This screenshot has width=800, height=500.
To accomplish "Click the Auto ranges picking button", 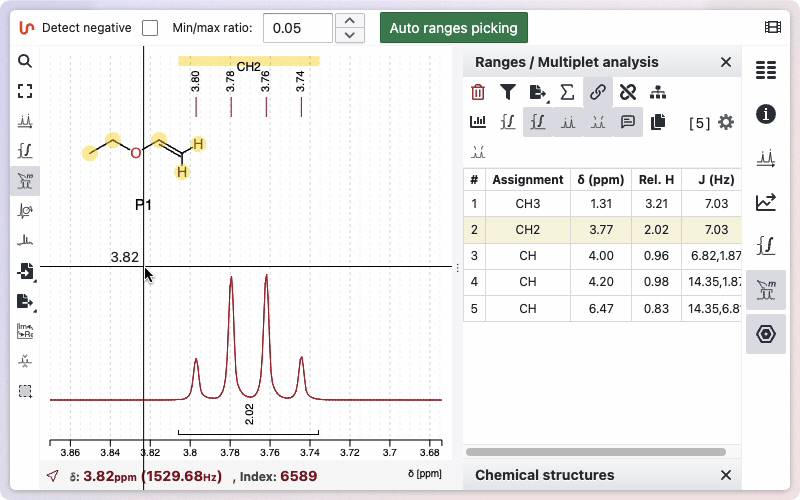I will (x=453, y=28).
